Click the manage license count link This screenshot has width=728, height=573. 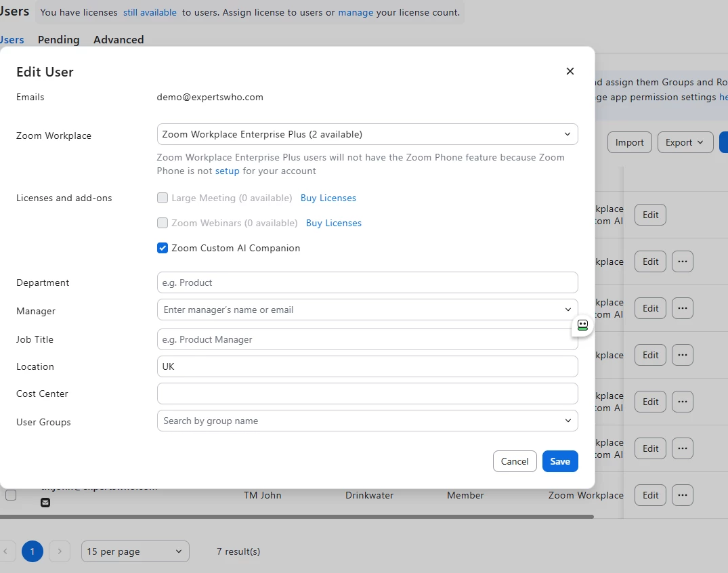(356, 13)
